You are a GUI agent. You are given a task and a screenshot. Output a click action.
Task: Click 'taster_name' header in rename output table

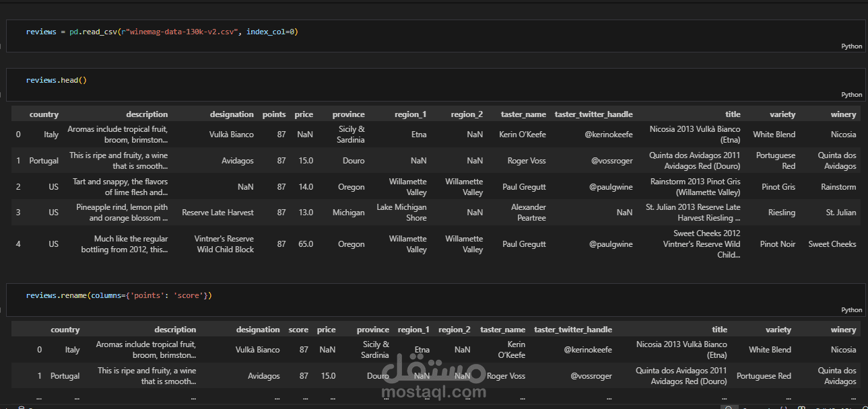click(x=502, y=330)
